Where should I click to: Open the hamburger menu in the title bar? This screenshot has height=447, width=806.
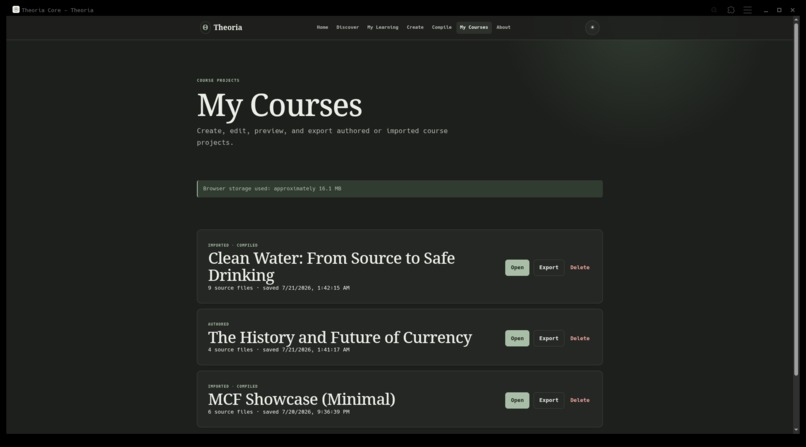747,10
